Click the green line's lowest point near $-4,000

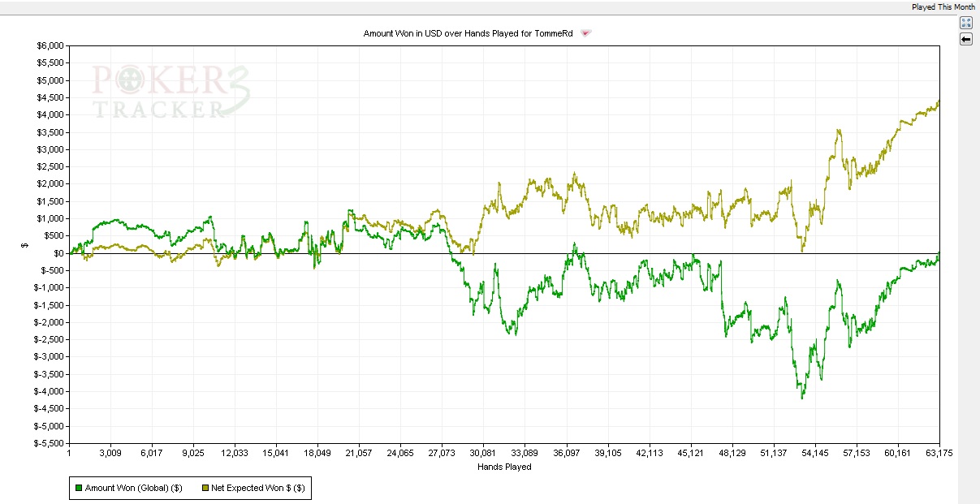802,397
